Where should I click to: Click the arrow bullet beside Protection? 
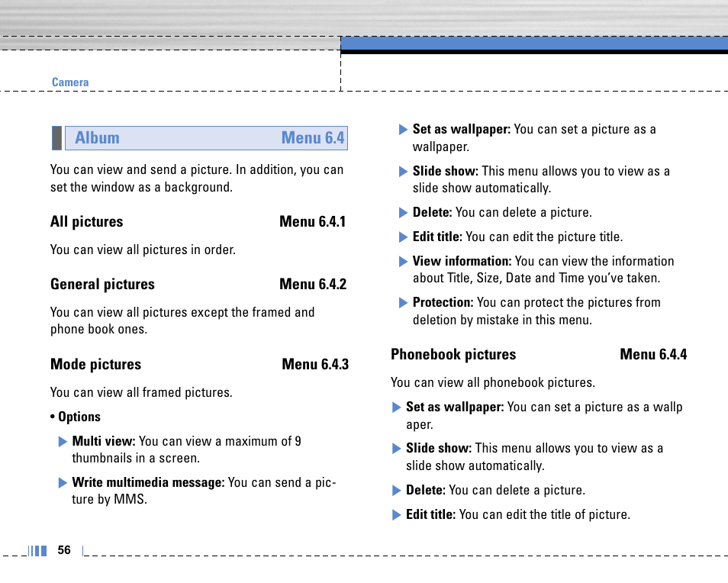point(404,303)
